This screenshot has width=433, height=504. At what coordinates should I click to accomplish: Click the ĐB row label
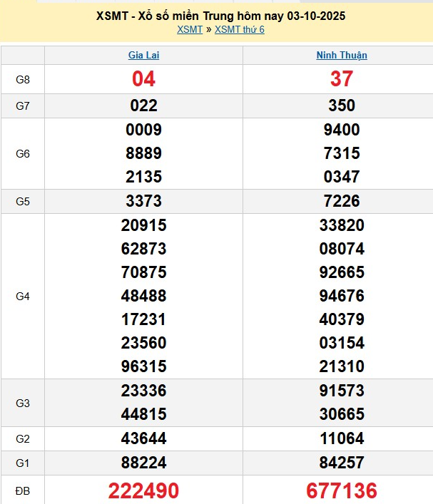coord(23,490)
